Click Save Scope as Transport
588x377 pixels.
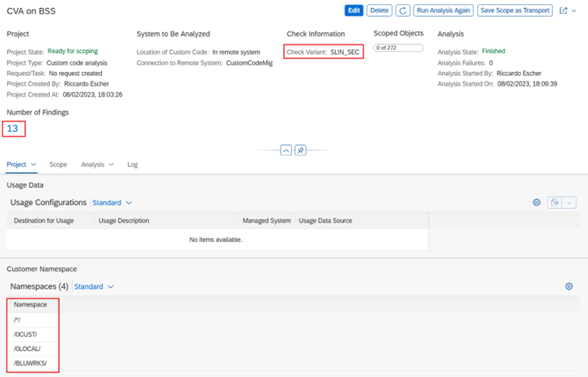(514, 11)
